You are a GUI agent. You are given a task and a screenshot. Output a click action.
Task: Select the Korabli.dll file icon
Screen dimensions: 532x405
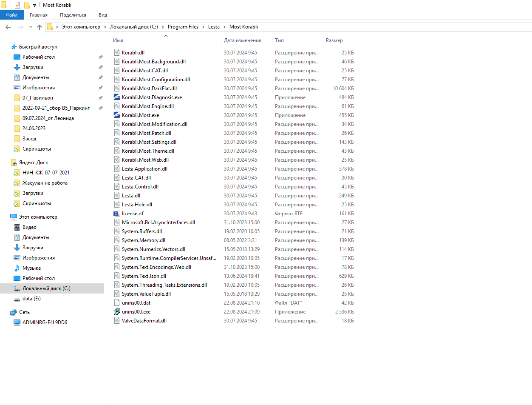117,53
